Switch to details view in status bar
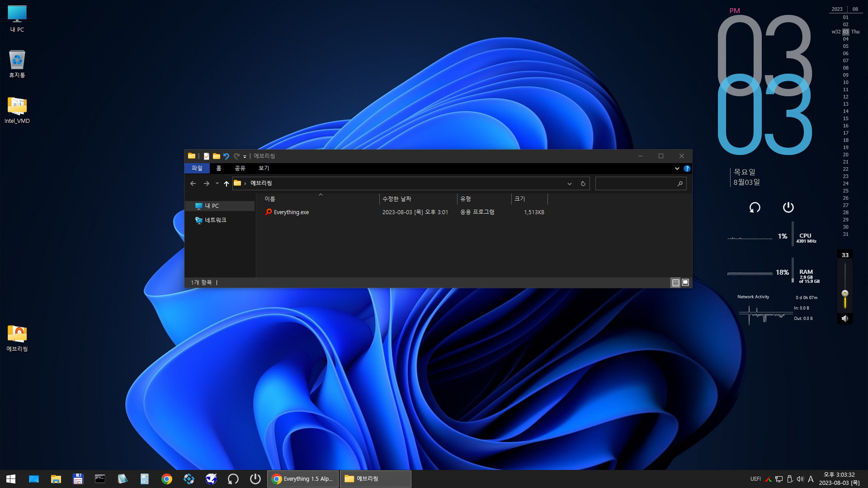This screenshot has height=488, width=868. (x=675, y=283)
